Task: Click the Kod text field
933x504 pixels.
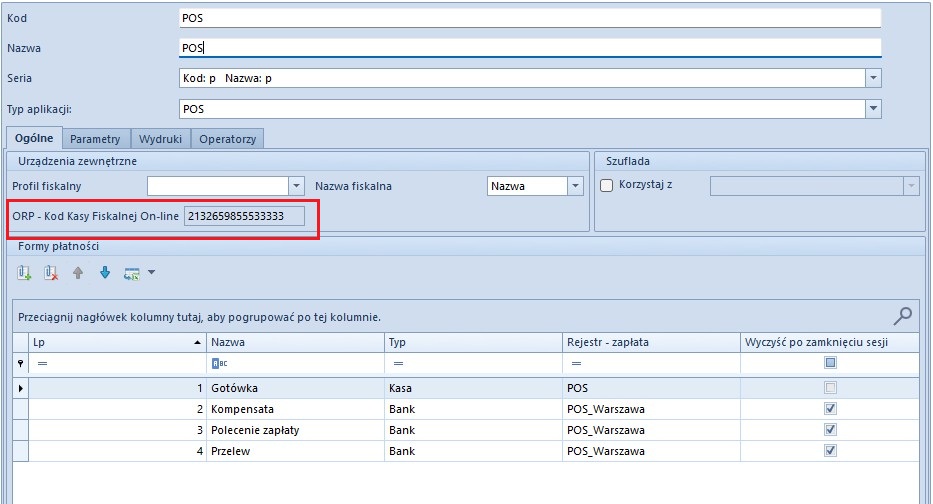Action: [530, 18]
